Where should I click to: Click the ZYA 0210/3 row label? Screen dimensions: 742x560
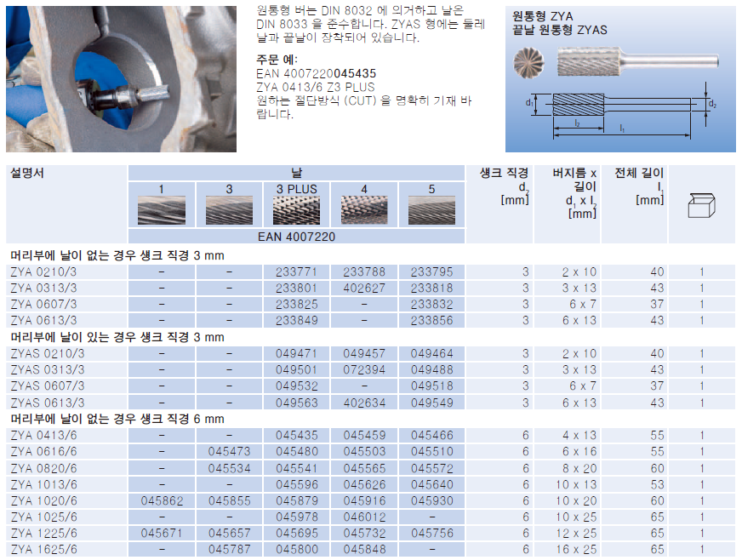coord(43,272)
